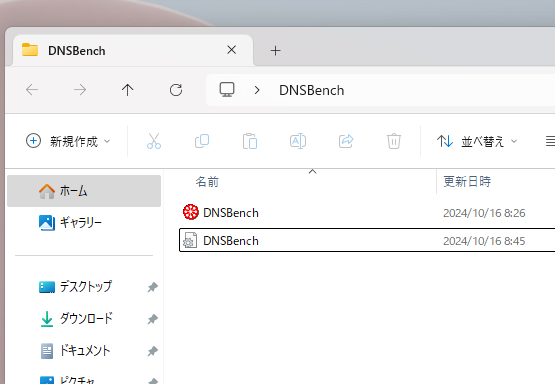The height and width of the screenshot is (384, 555).
Task: Click the Delete trash icon
Action: click(x=394, y=141)
